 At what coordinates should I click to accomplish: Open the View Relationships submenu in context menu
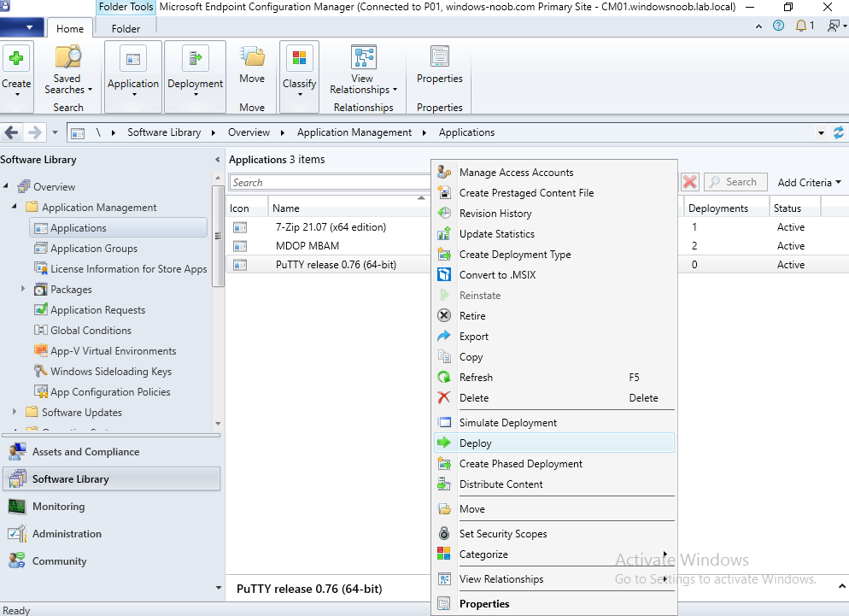(554, 579)
